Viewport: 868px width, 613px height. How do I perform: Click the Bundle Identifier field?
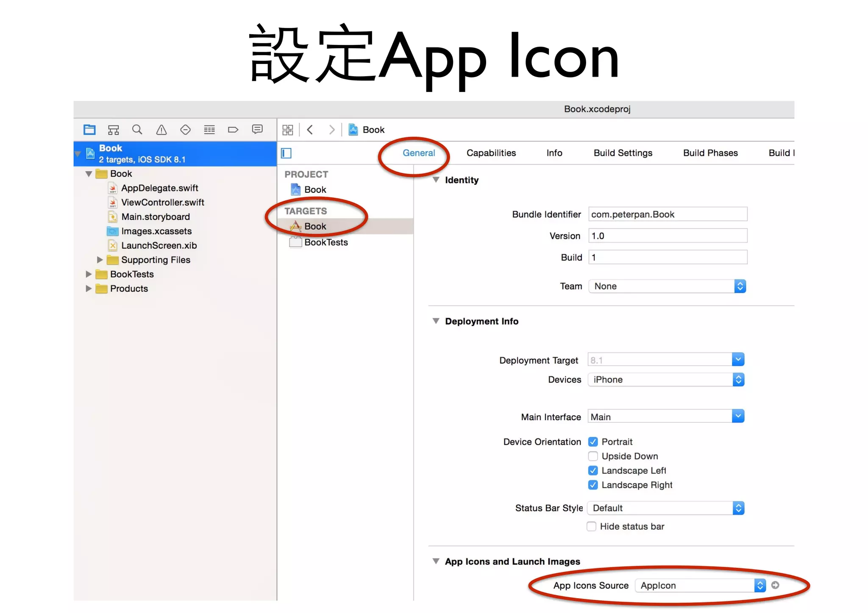[668, 214]
